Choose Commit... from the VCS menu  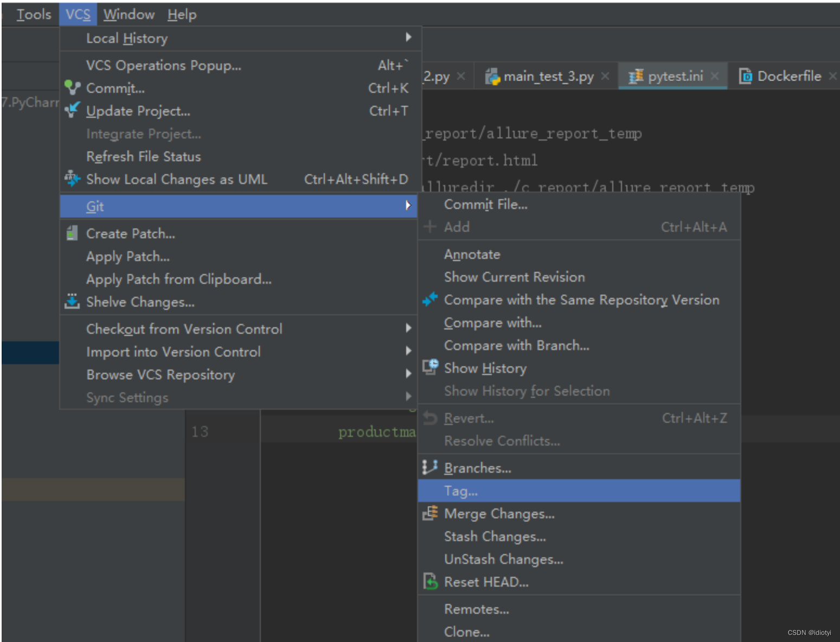point(238,88)
